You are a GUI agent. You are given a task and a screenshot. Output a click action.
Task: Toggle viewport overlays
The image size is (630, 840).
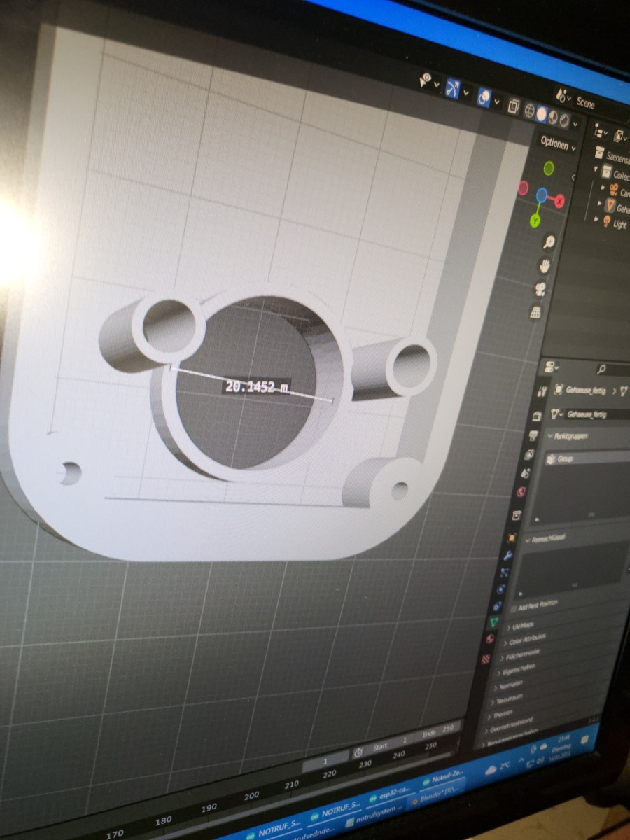click(x=484, y=97)
